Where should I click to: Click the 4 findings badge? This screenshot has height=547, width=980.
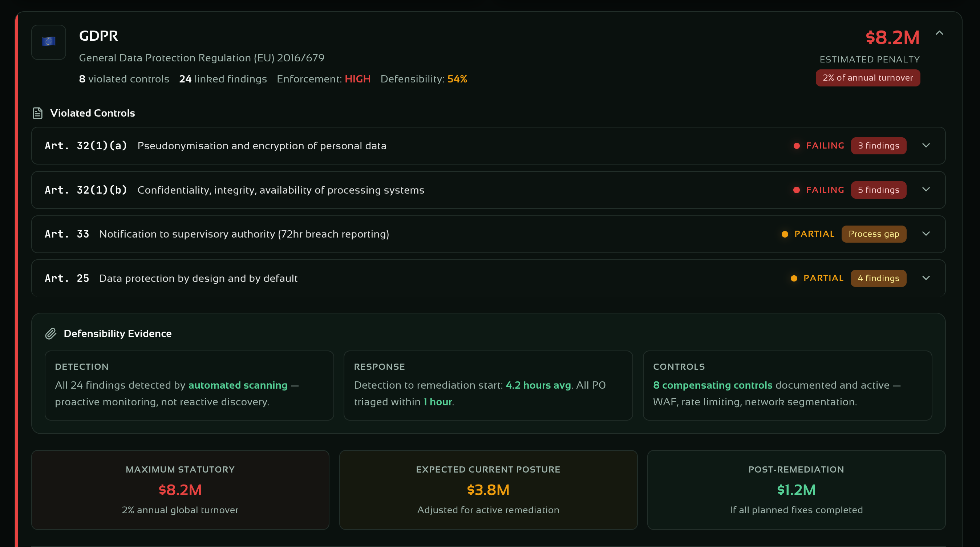pos(878,278)
